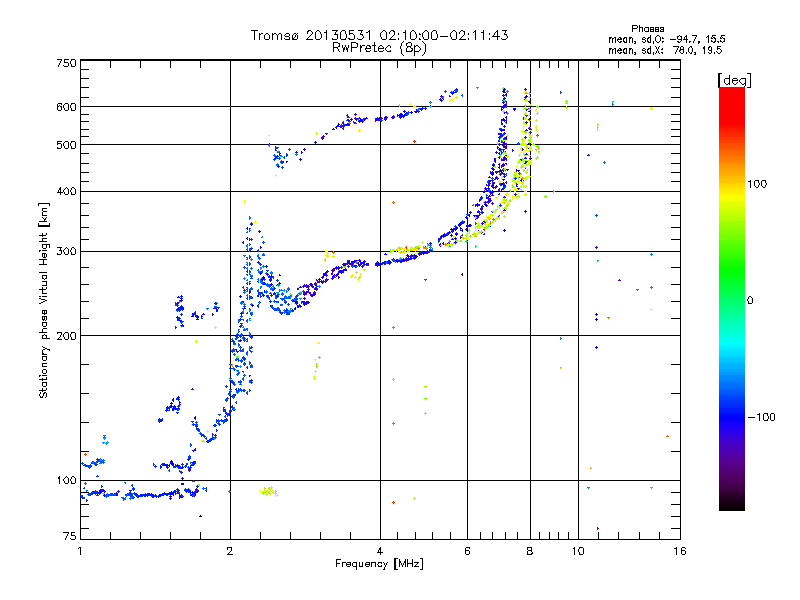Click the y-axis tick label '400'

coord(67,191)
